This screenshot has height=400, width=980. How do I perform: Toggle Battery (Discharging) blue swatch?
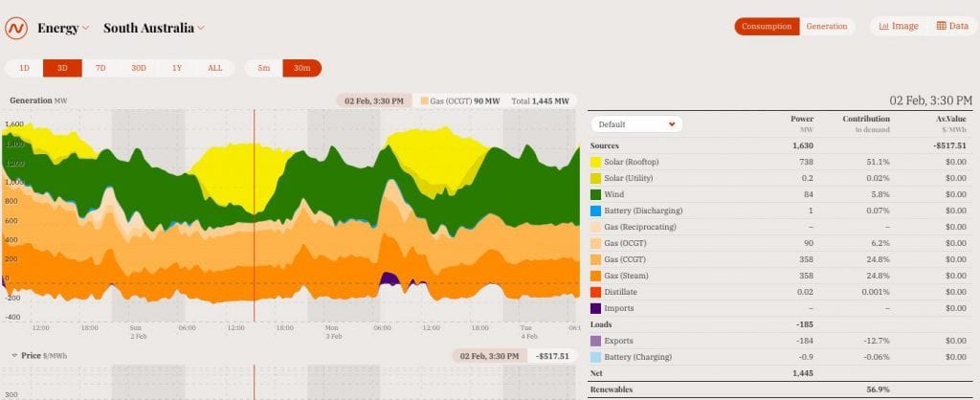(597, 211)
